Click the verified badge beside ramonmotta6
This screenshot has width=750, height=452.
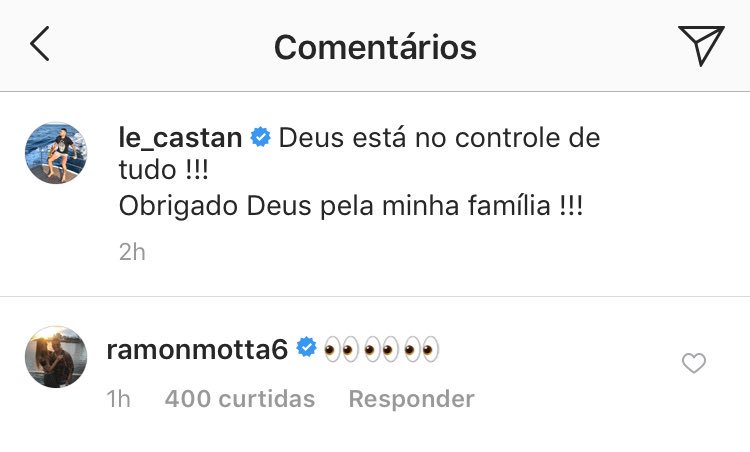(307, 349)
